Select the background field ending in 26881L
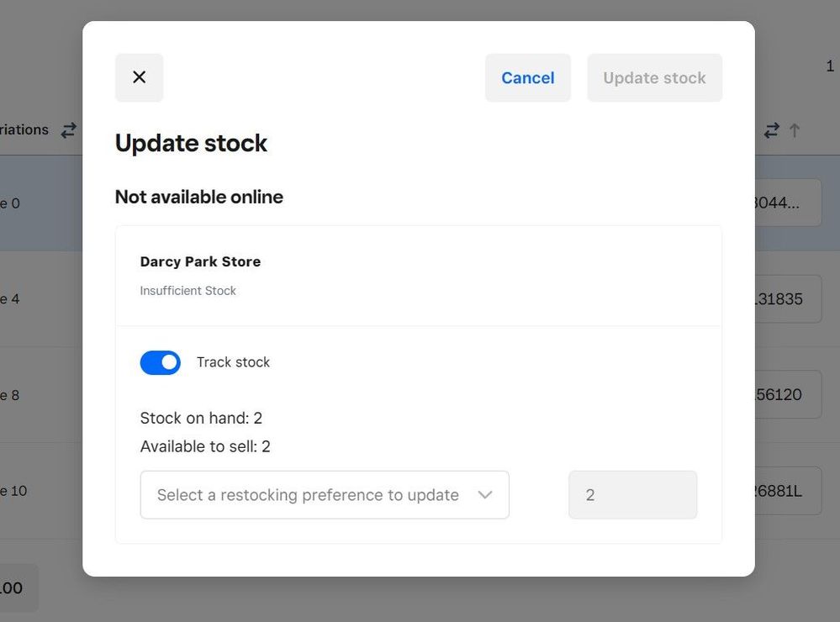 coord(787,491)
